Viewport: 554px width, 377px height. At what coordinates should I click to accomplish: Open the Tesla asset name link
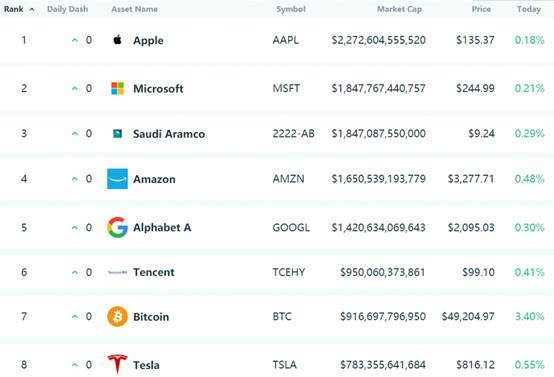(146, 365)
